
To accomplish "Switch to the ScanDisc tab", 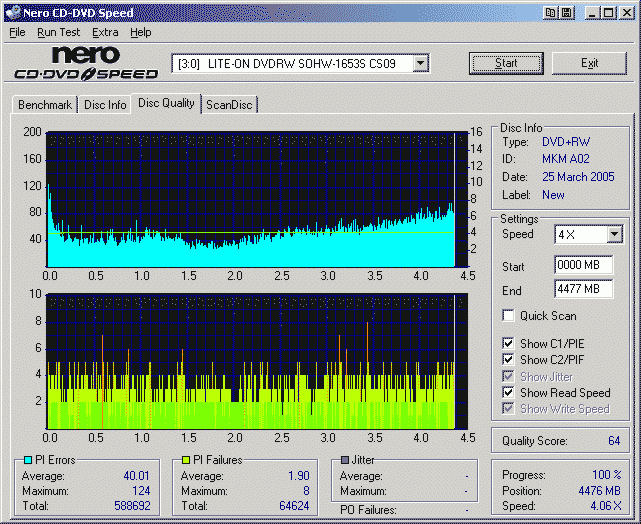I will (229, 105).
